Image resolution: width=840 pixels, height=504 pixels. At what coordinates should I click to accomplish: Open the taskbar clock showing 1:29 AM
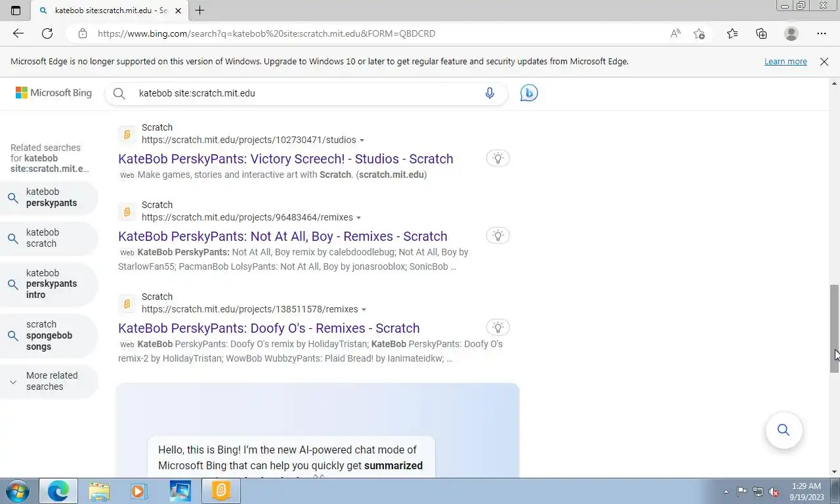click(805, 492)
